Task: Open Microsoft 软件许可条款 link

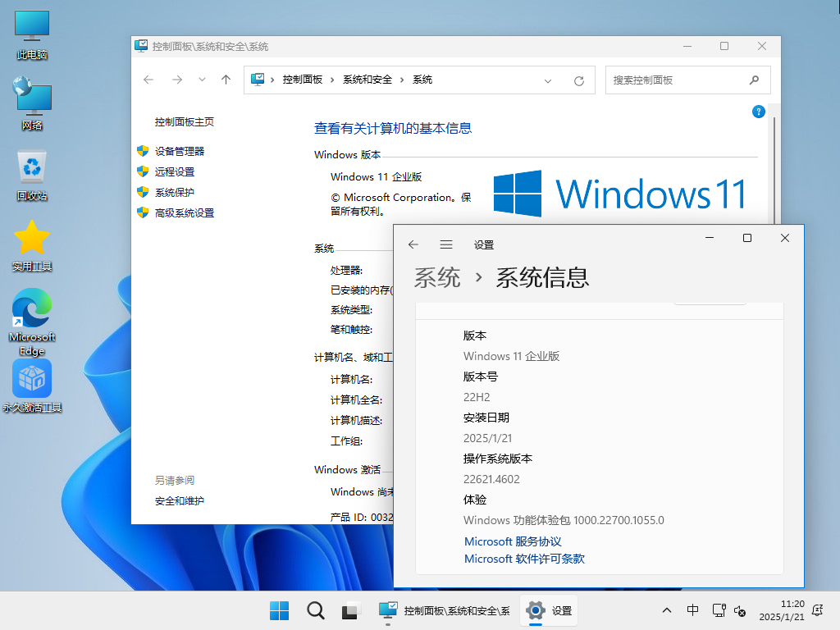Action: pos(524,559)
